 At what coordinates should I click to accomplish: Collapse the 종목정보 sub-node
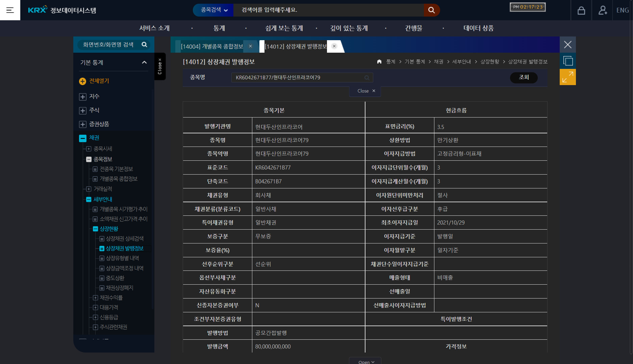click(89, 159)
